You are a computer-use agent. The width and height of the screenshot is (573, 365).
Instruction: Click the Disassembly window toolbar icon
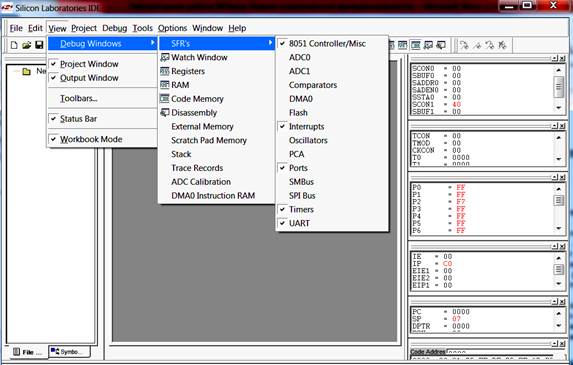(x=441, y=45)
